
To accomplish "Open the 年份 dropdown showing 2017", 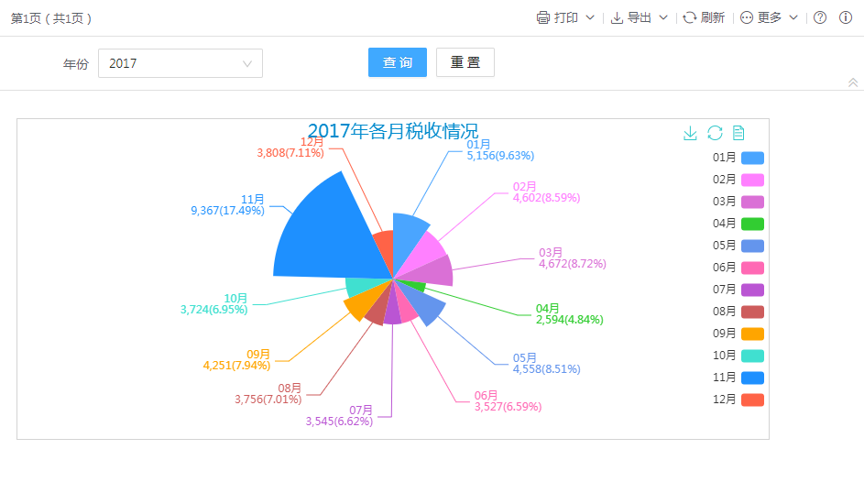I will coord(180,63).
